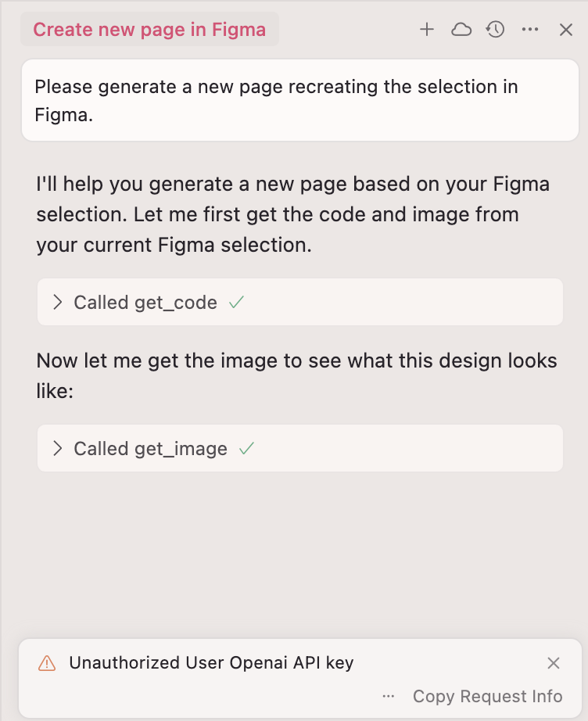Select the 'Create new page in Figma' tab

coord(149,30)
